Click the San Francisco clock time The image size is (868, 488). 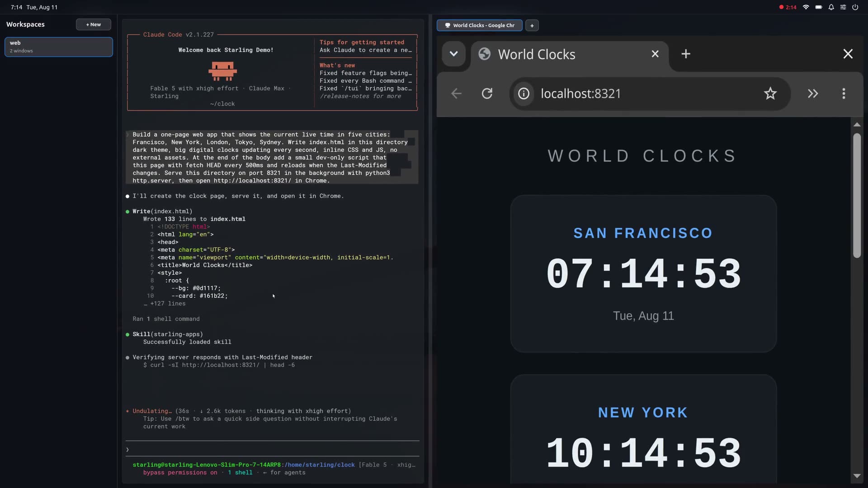(643, 273)
